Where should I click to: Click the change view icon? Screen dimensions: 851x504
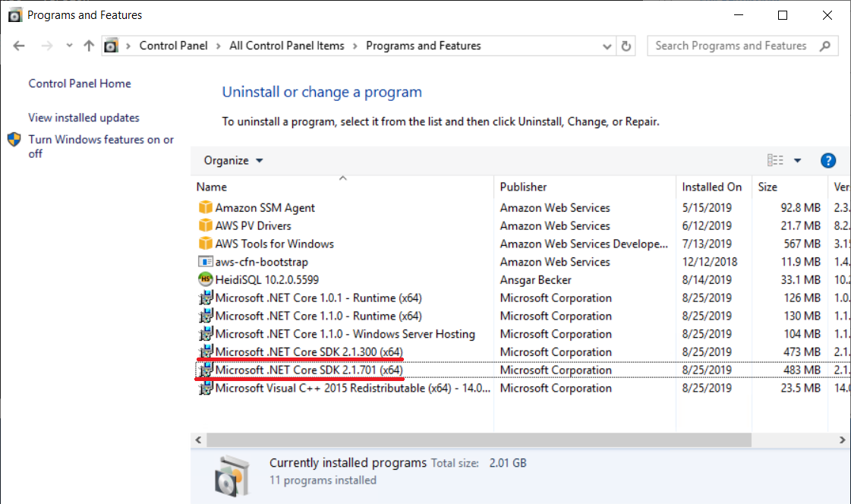tap(775, 160)
